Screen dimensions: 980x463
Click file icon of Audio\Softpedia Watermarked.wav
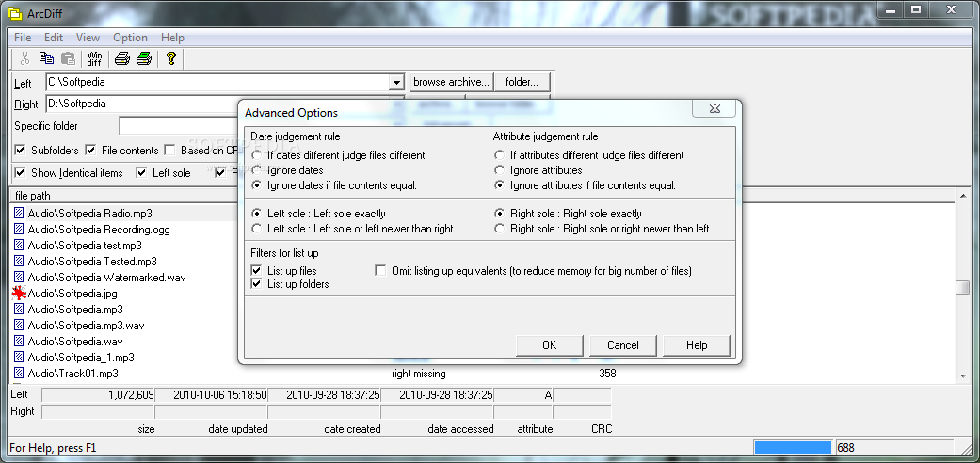(x=19, y=278)
